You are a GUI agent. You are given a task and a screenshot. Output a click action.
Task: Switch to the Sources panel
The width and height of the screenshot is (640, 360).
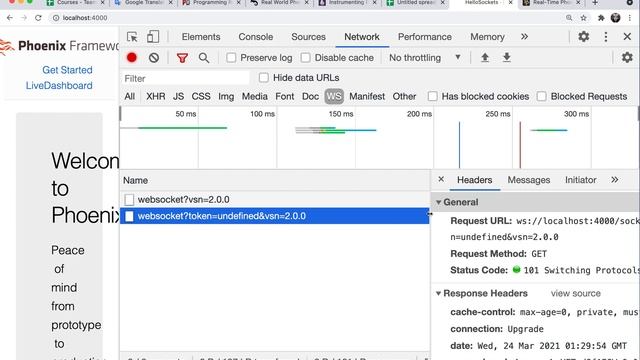pos(308,37)
